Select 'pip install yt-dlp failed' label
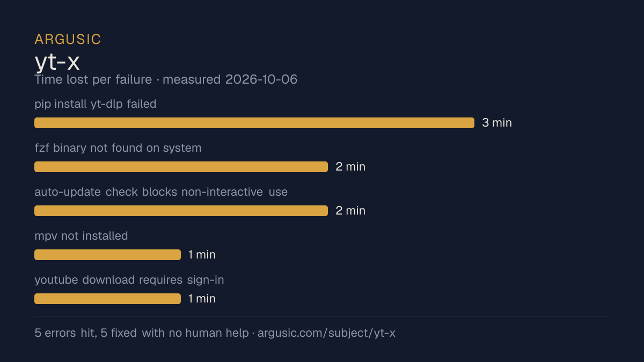Viewport: 644px width, 362px height. pos(96,104)
